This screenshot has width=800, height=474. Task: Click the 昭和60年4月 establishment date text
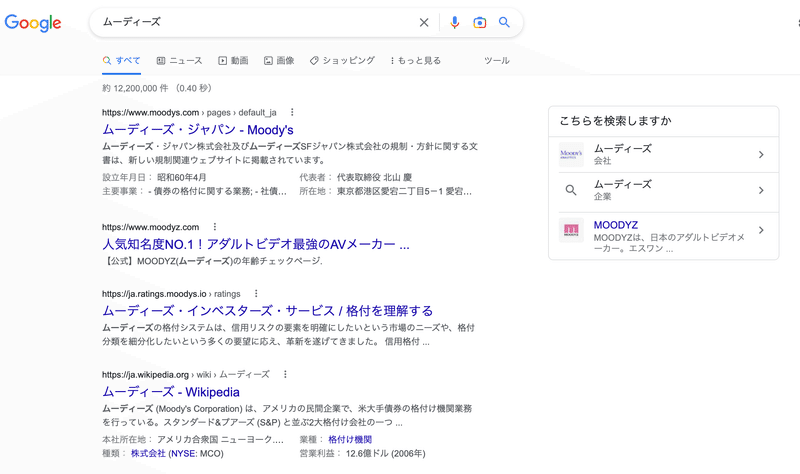(182, 177)
